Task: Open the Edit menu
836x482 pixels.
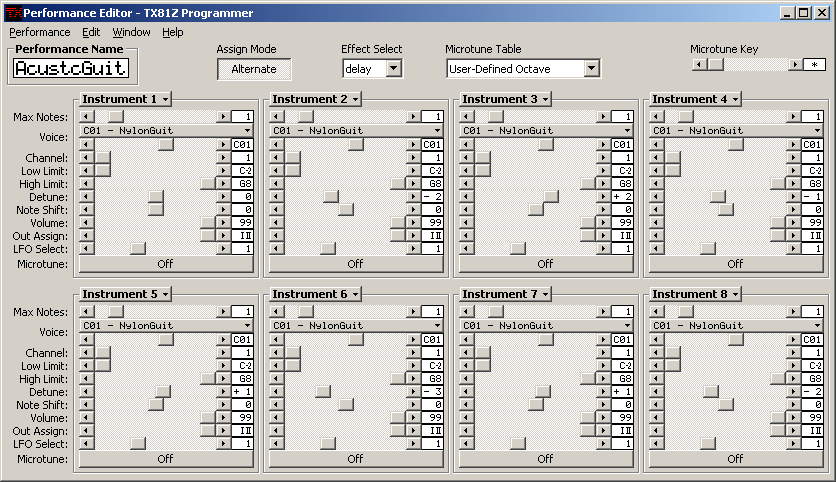Action: click(91, 32)
